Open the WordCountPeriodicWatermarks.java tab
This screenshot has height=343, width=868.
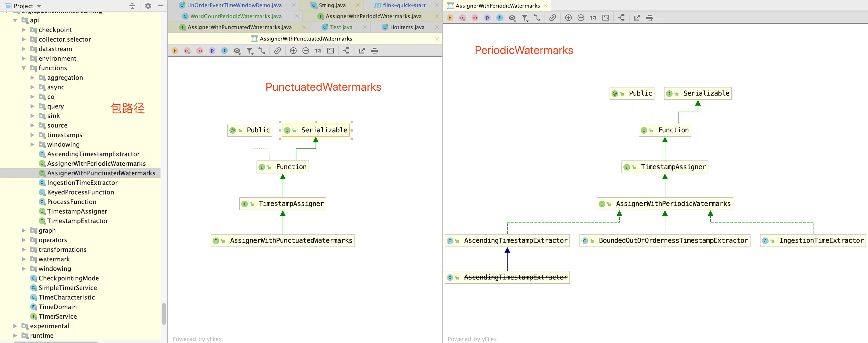236,16
